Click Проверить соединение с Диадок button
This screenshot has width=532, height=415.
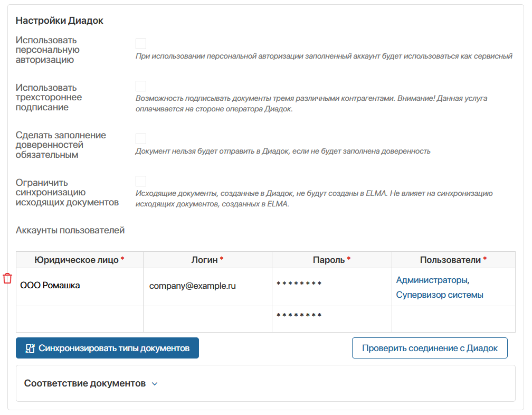(x=430, y=348)
